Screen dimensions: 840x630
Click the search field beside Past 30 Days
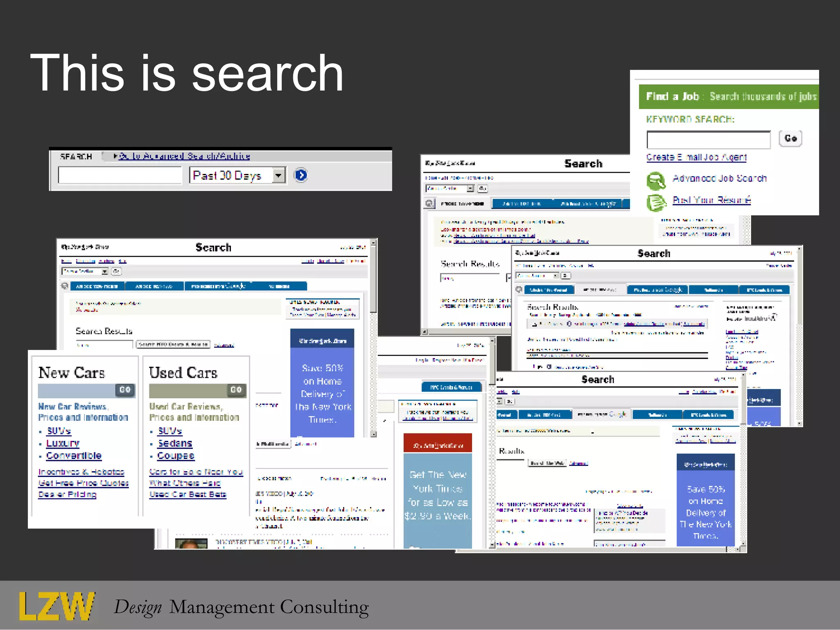coord(120,175)
